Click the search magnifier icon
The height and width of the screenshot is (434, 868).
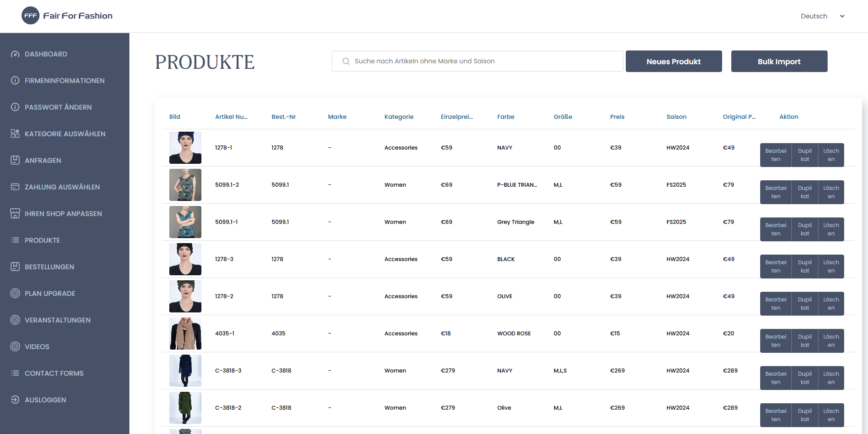[x=346, y=61]
